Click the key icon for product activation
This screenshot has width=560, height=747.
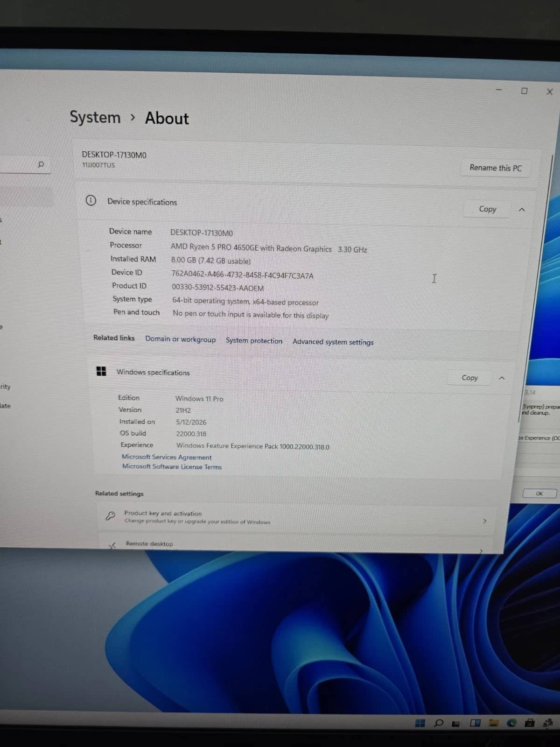(x=110, y=516)
